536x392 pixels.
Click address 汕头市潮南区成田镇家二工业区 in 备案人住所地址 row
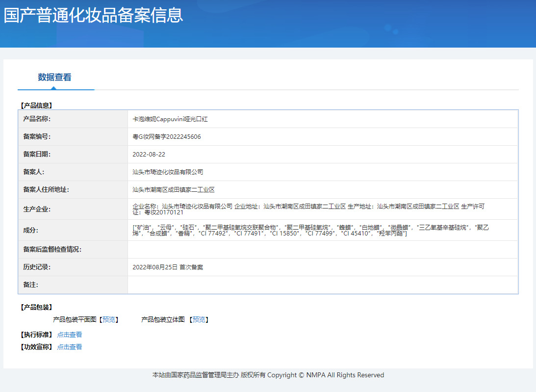pyautogui.click(x=173, y=190)
